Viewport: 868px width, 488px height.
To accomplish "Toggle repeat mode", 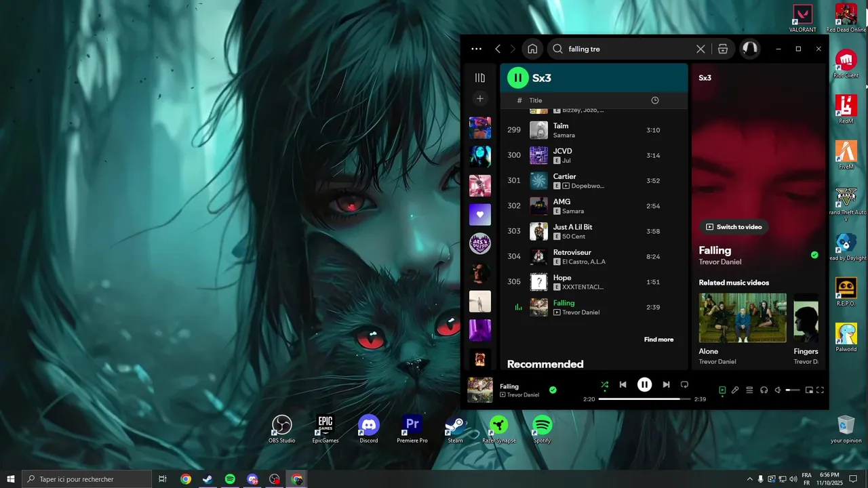I will [684, 384].
